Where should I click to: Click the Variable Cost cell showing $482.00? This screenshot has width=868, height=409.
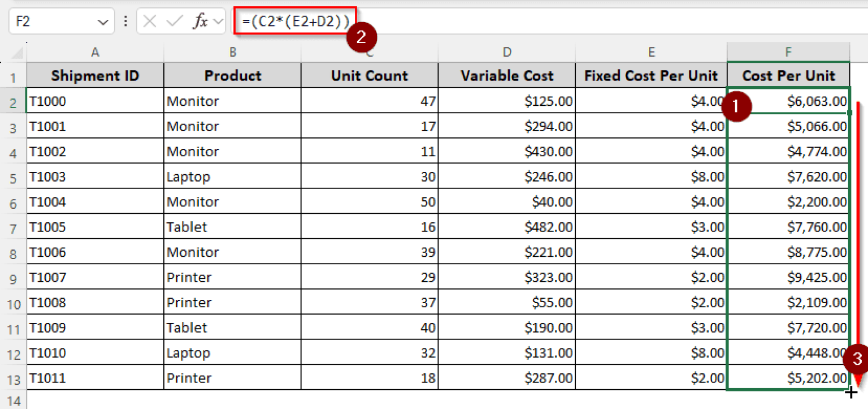507,227
